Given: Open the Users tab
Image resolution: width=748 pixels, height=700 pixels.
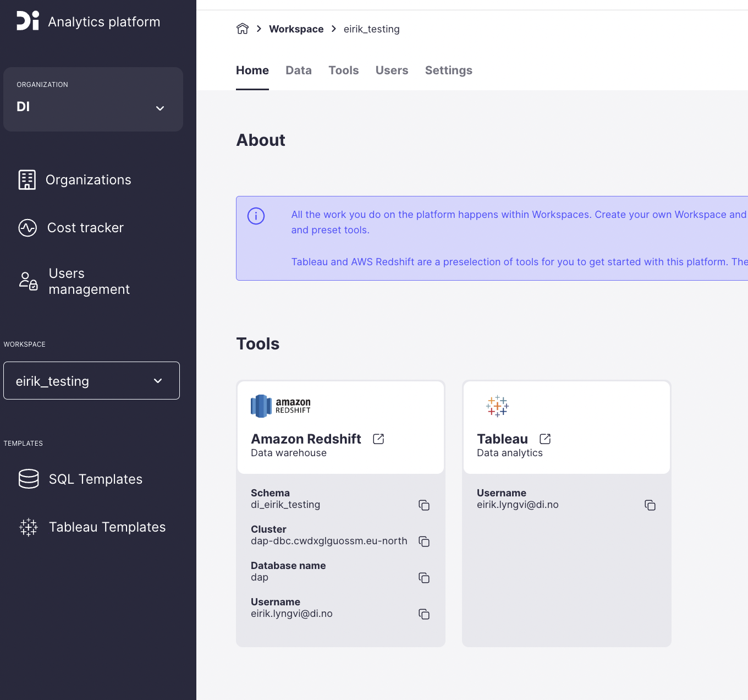Looking at the screenshot, I should pos(392,70).
